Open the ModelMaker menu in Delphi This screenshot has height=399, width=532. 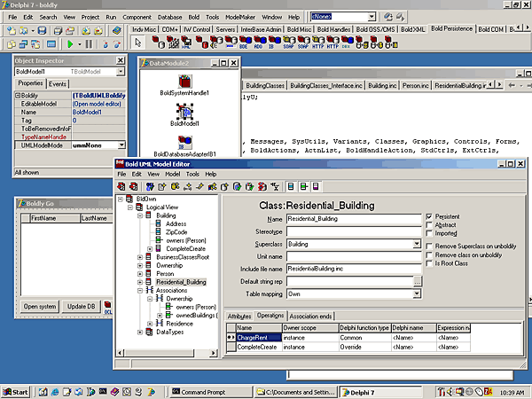pyautogui.click(x=240, y=17)
